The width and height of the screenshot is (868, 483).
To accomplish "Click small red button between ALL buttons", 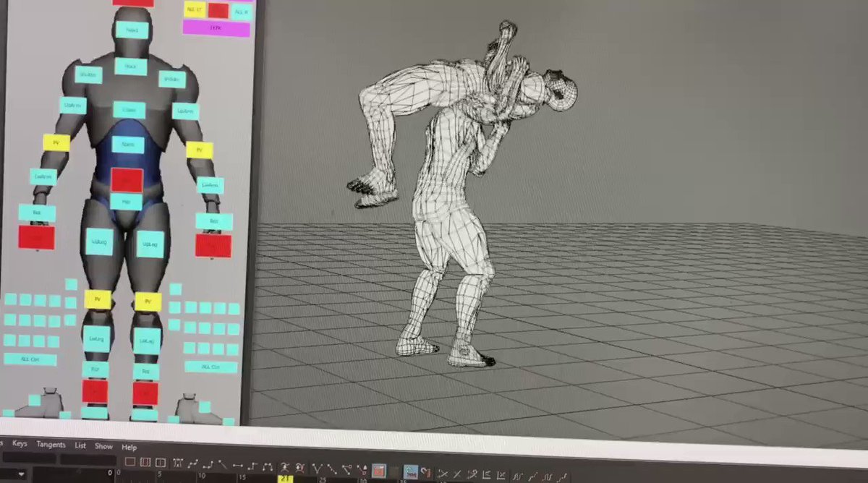I will pos(218,9).
